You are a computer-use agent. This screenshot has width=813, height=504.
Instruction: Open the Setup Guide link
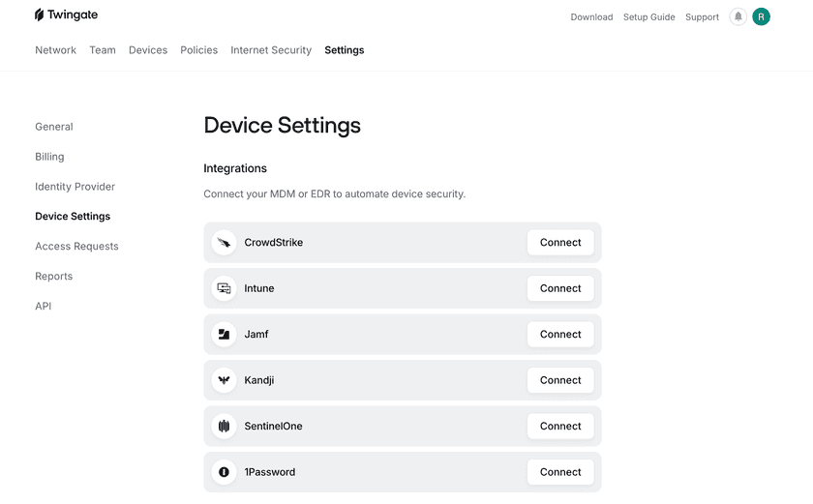click(x=648, y=17)
